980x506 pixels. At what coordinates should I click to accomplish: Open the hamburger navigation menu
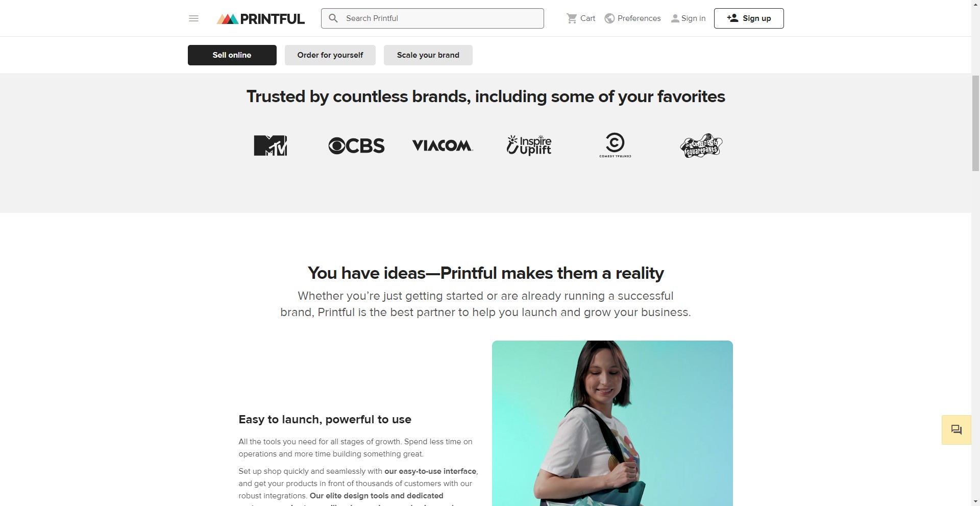(x=193, y=18)
